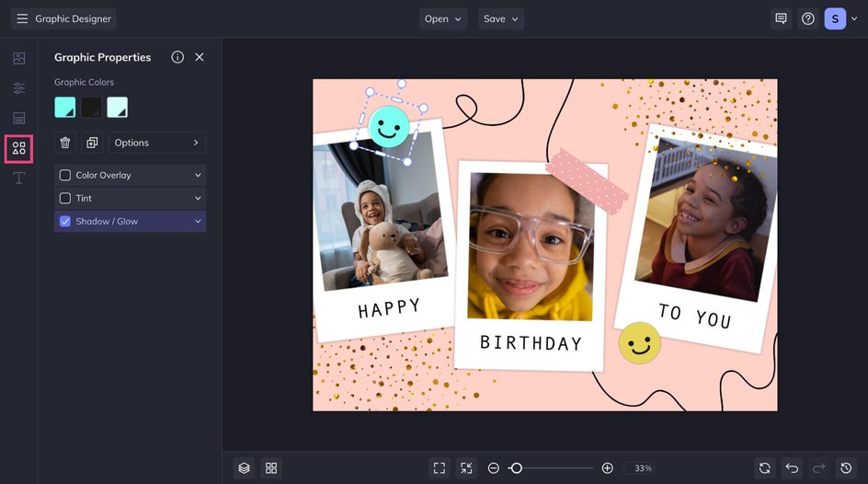Click the rotation handle above teal smiley
The width and height of the screenshot is (868, 484).
coord(402,84)
